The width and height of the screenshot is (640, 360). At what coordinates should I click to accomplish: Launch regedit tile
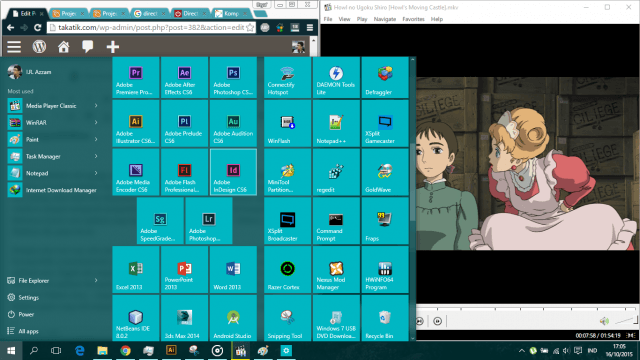(336, 172)
